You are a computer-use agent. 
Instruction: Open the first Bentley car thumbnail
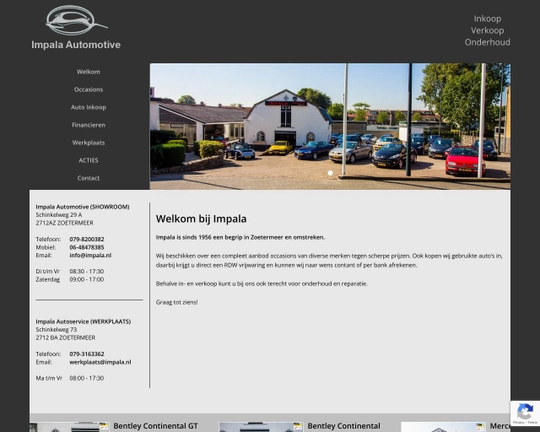[x=69, y=427]
